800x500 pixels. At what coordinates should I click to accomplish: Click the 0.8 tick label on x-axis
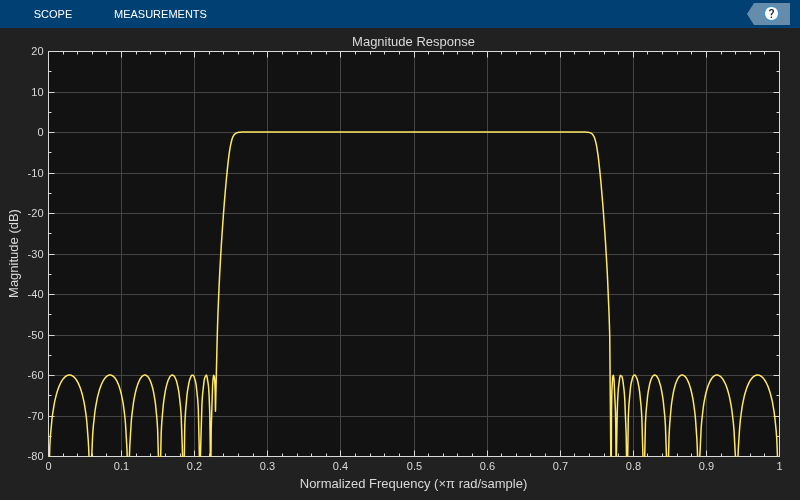point(633,466)
